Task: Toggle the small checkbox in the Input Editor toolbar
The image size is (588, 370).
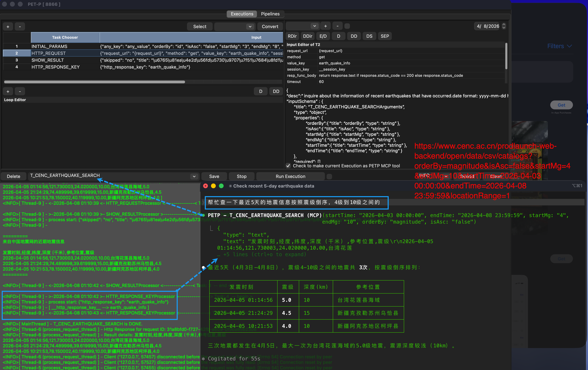Action: pos(347,26)
